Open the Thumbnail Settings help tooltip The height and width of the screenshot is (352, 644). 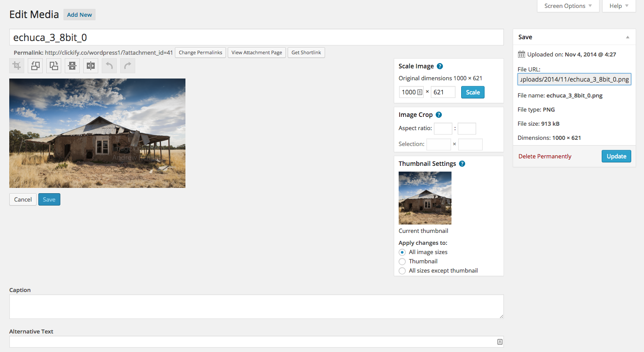462,163
